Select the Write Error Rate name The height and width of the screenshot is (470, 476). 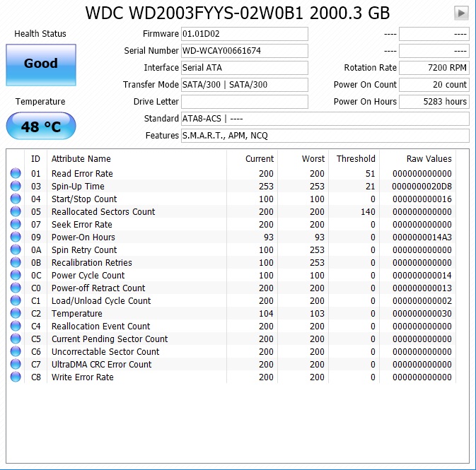click(x=83, y=377)
